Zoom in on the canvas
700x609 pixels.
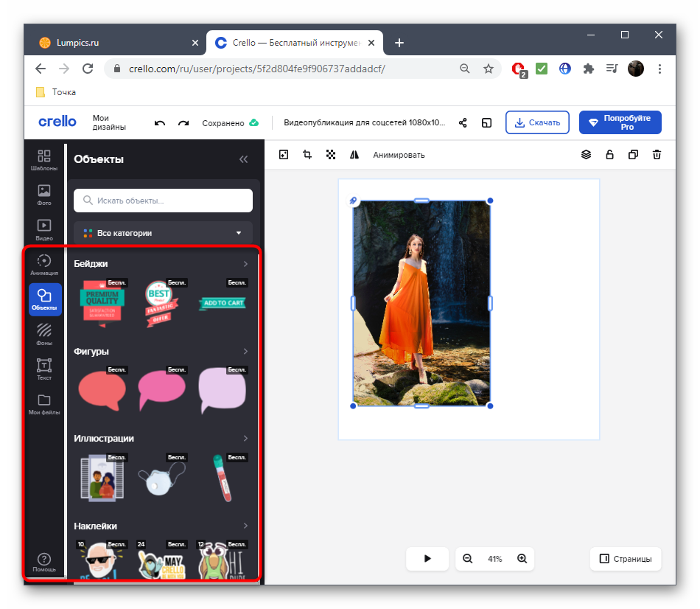pyautogui.click(x=522, y=559)
